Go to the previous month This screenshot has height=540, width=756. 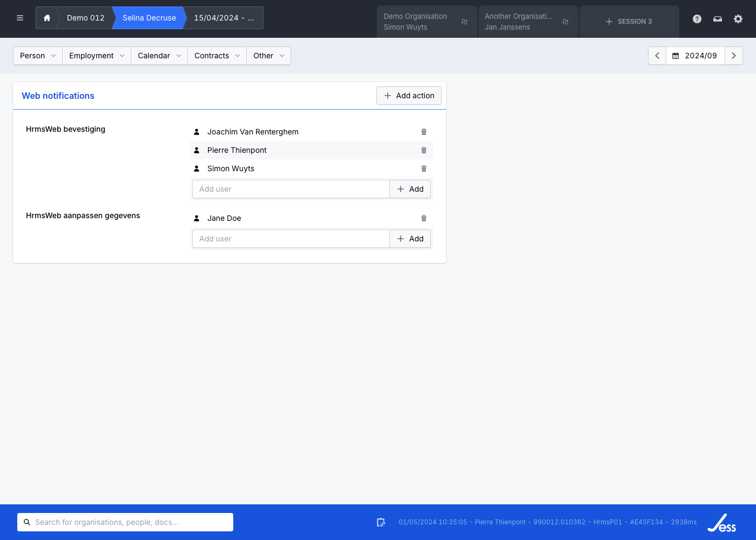point(657,56)
